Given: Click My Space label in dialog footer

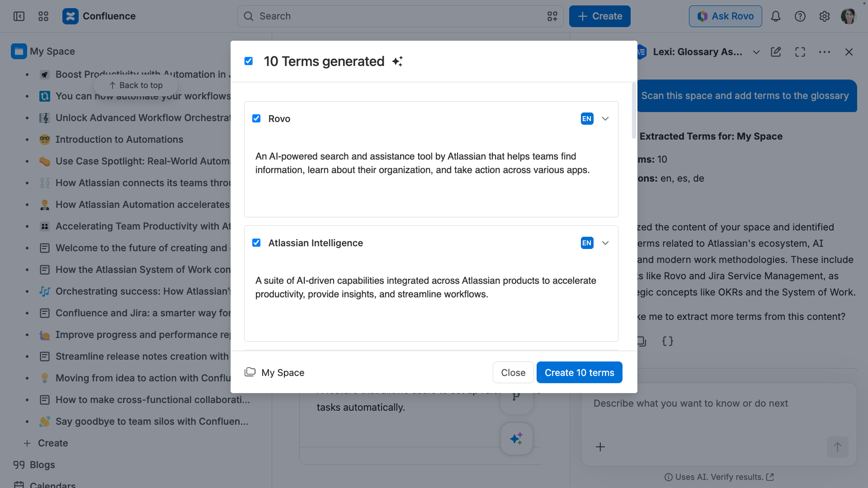Looking at the screenshot, I should (283, 373).
